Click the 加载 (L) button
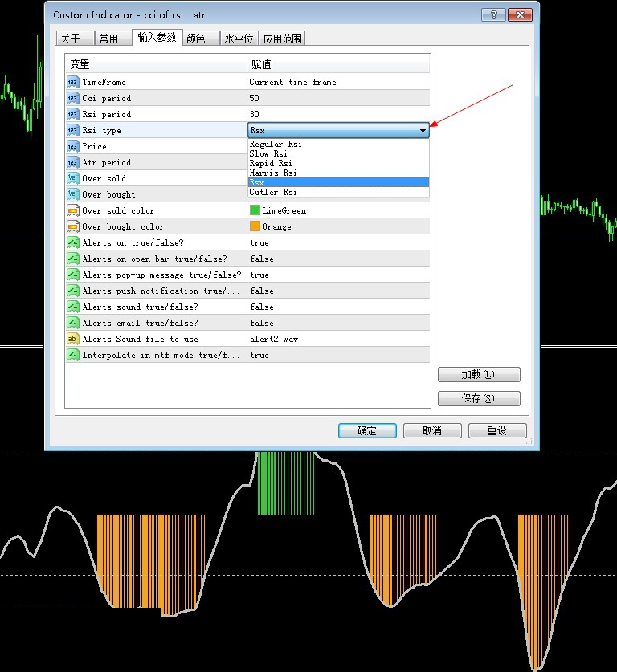The width and height of the screenshot is (617, 672). (479, 375)
